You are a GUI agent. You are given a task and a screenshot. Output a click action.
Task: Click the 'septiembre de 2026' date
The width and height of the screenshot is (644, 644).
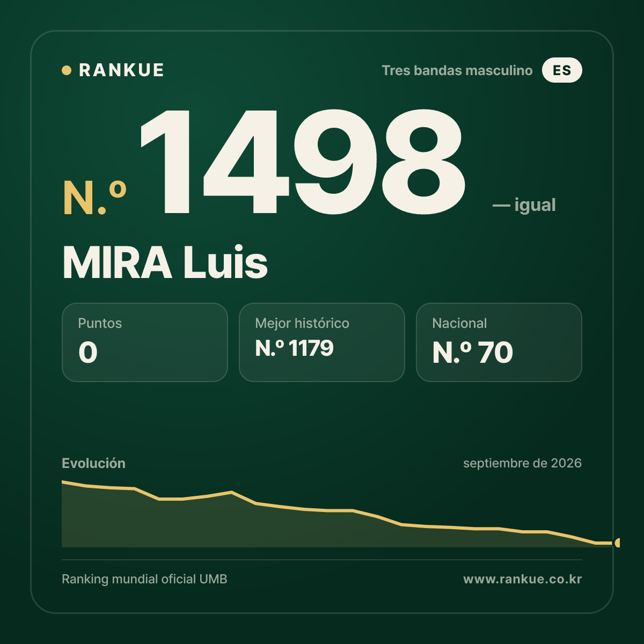pyautogui.click(x=523, y=463)
